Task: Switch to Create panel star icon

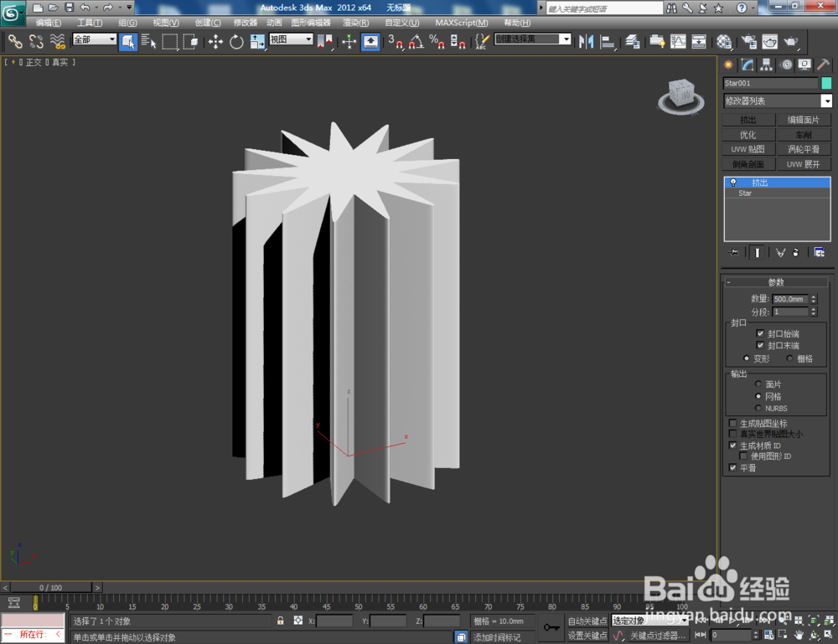Action: 728,65
